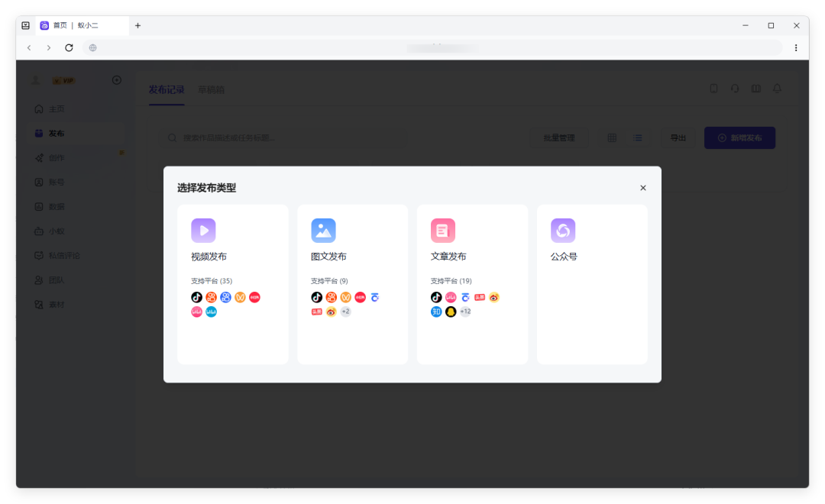Click the Weibo icon under 文章发布
Image resolution: width=825 pixels, height=504 pixels.
pos(494,297)
